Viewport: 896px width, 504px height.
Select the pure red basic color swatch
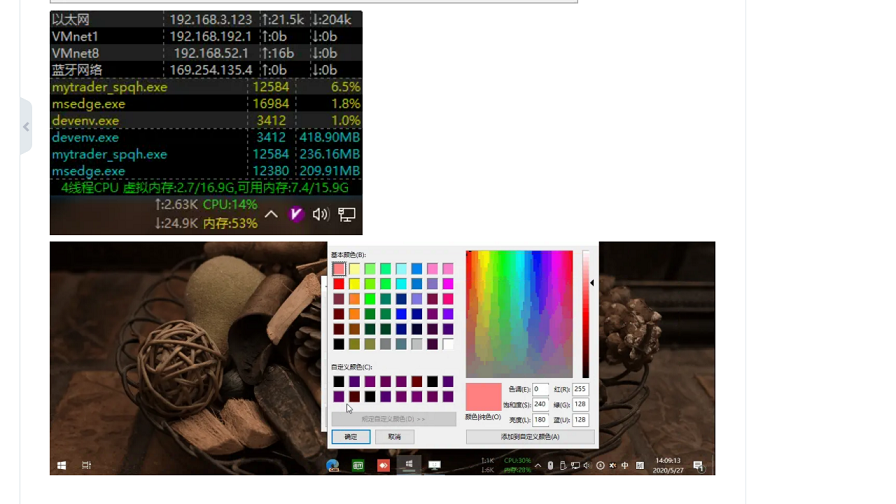tap(339, 284)
